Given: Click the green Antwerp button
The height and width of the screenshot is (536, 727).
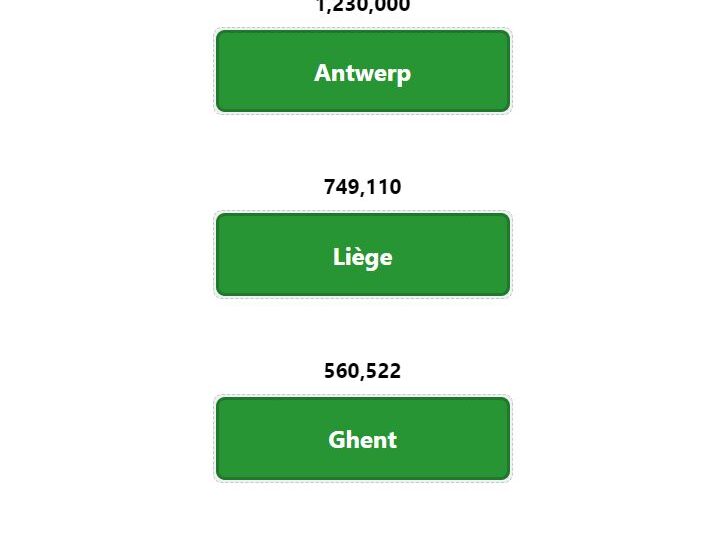Looking at the screenshot, I should point(363,71).
